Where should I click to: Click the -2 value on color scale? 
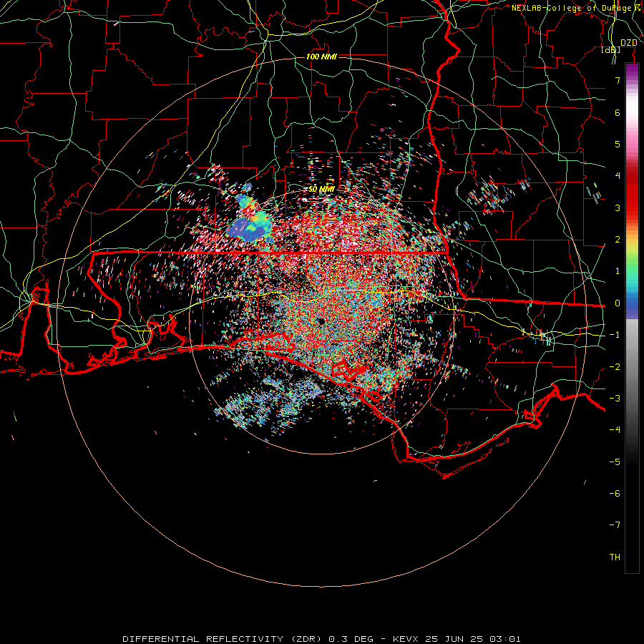[x=615, y=367]
